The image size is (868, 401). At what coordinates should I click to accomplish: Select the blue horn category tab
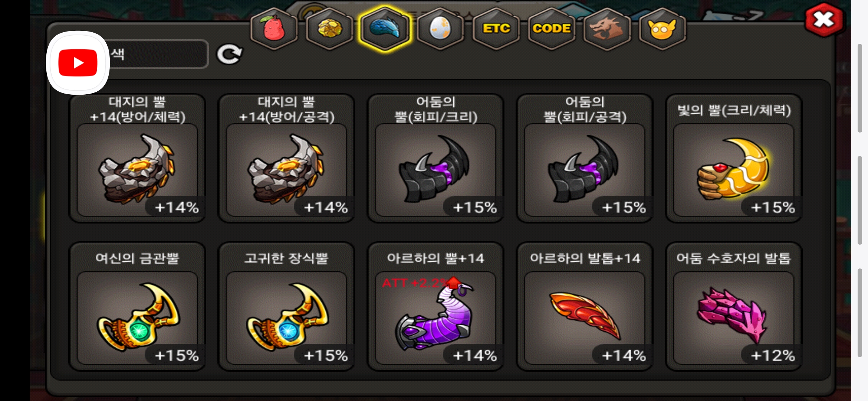[385, 29]
